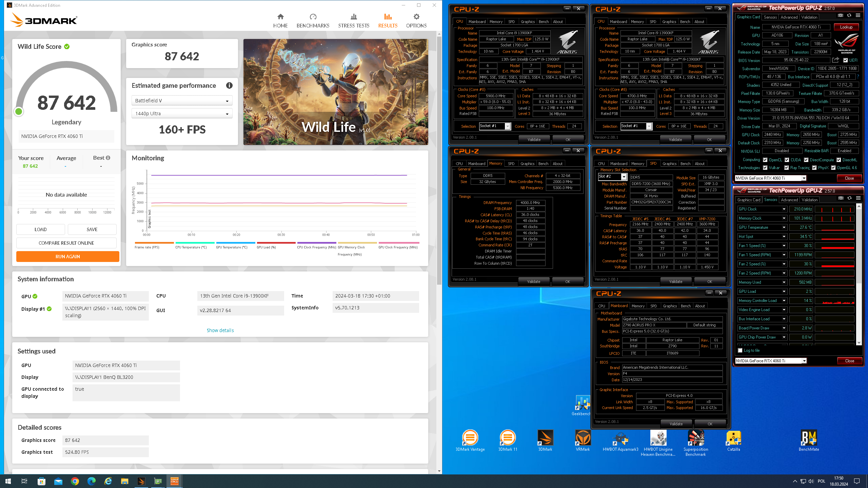Open Catzilla desktop shortcut
868x488 pixels.
click(733, 440)
